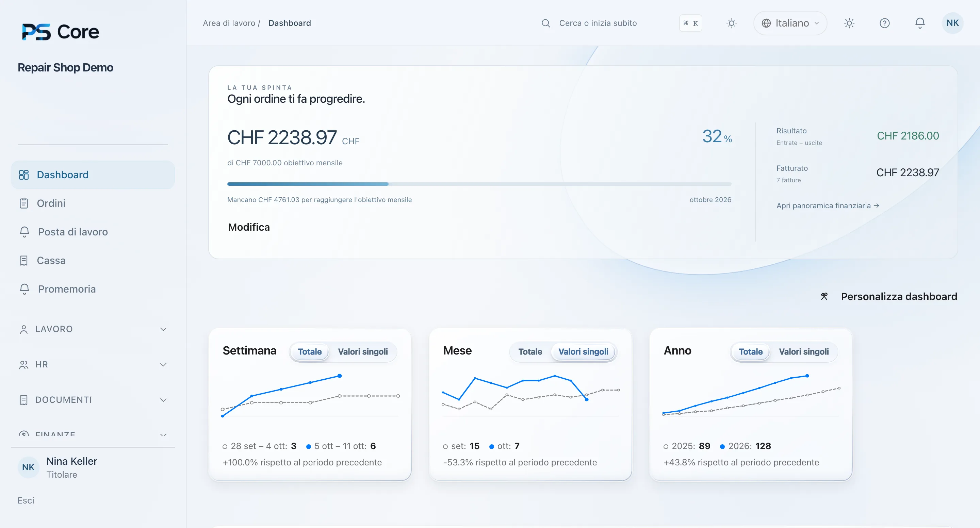
Task: Click the HR people icon
Action: [23, 364]
